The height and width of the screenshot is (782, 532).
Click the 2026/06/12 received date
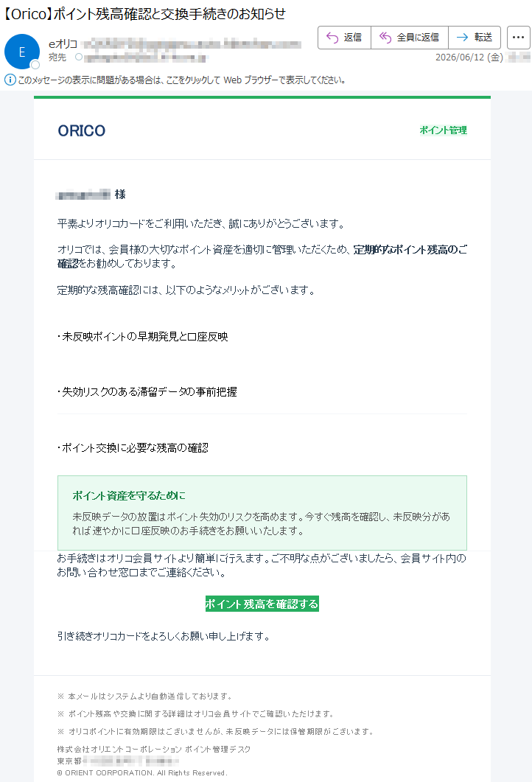469,57
